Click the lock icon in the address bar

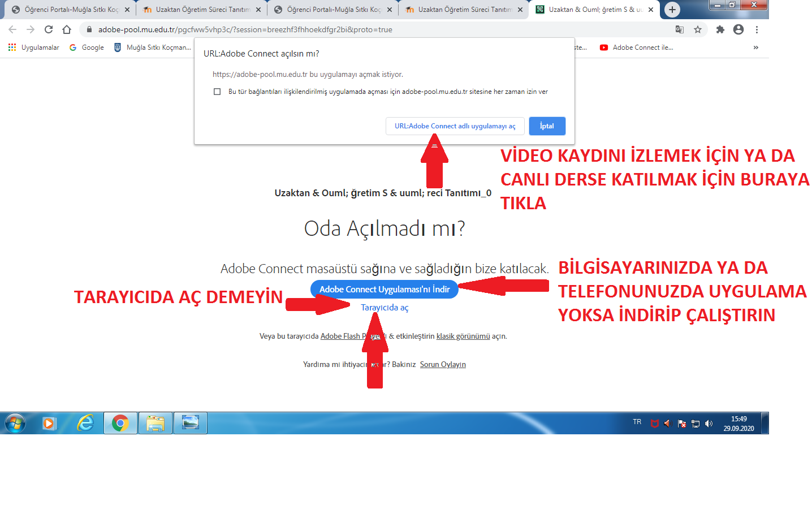click(x=89, y=29)
